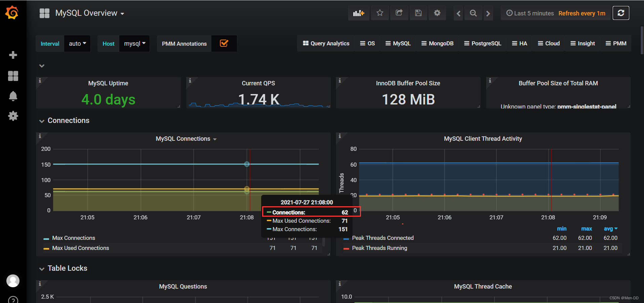Open the MySQL dashboards menu
The height and width of the screenshot is (303, 644).
pyautogui.click(x=398, y=43)
